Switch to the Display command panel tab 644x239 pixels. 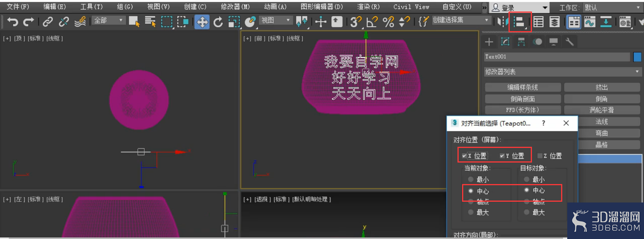click(x=553, y=42)
